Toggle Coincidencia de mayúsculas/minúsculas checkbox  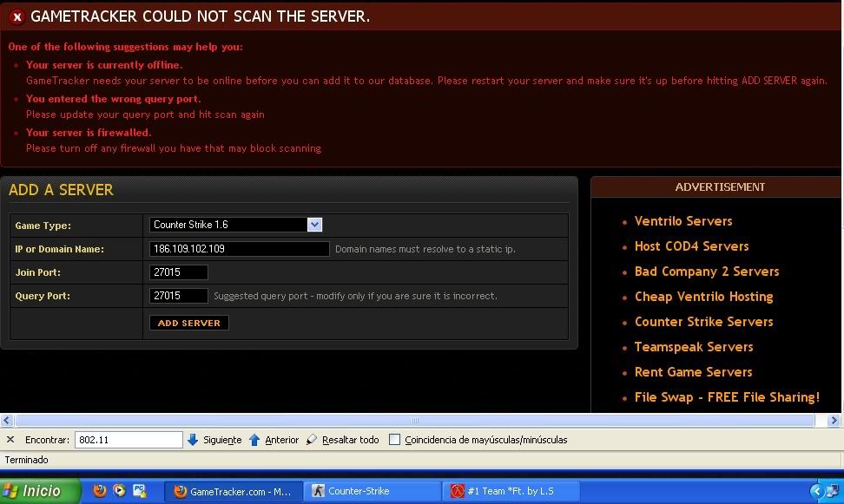(394, 440)
